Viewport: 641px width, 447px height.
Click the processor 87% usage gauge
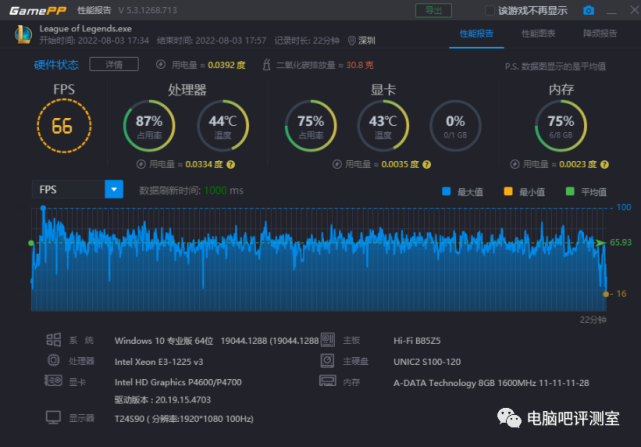pyautogui.click(x=149, y=126)
